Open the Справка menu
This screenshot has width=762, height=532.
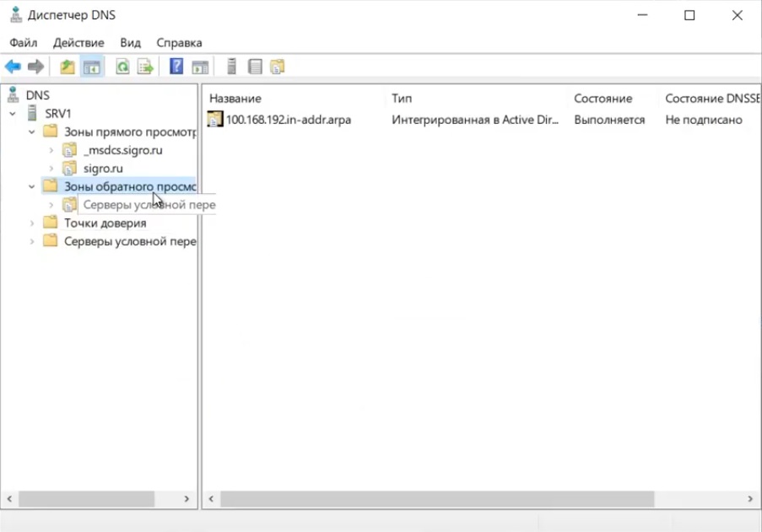click(179, 42)
